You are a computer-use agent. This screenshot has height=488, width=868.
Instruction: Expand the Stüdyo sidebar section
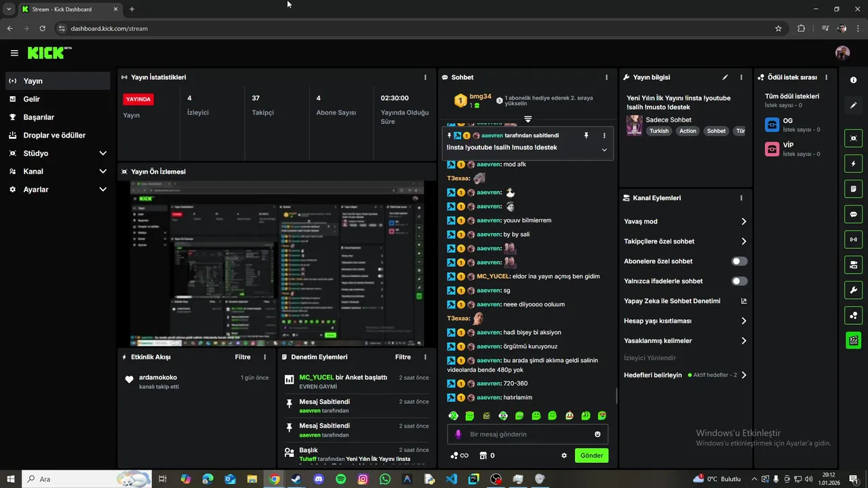(x=103, y=153)
